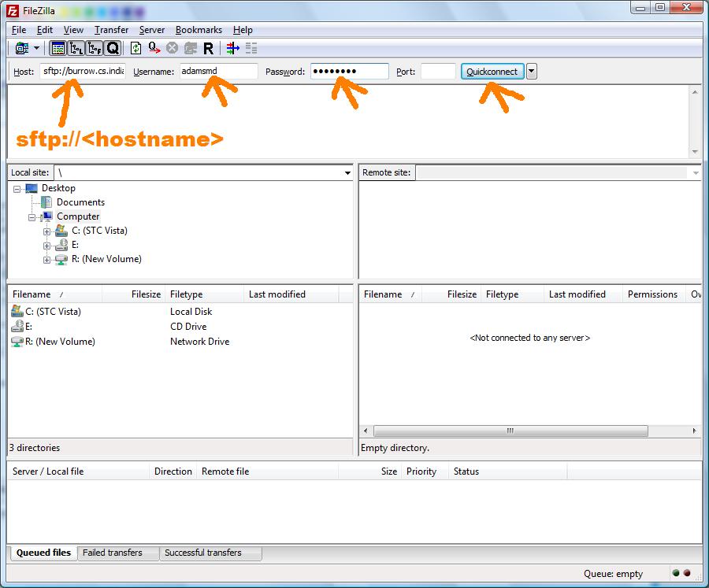Sort remote list by Filename column
The image size is (709, 588).
pyautogui.click(x=391, y=294)
